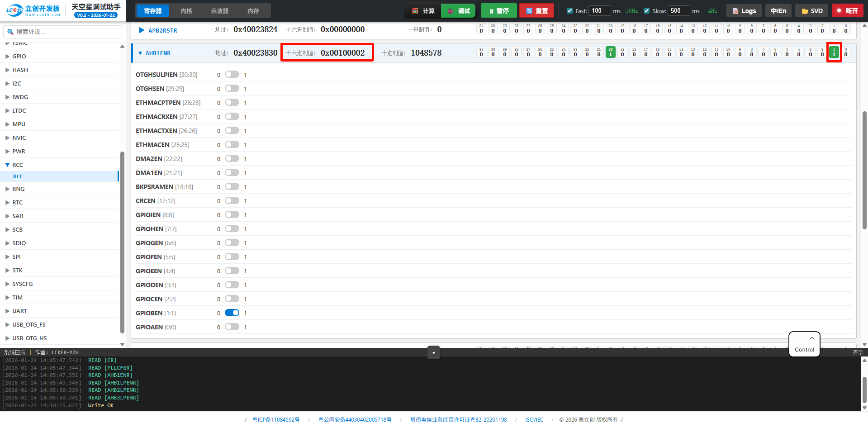Collapse the AHB1ENR register row
This screenshot has width=868, height=423.
[140, 53]
